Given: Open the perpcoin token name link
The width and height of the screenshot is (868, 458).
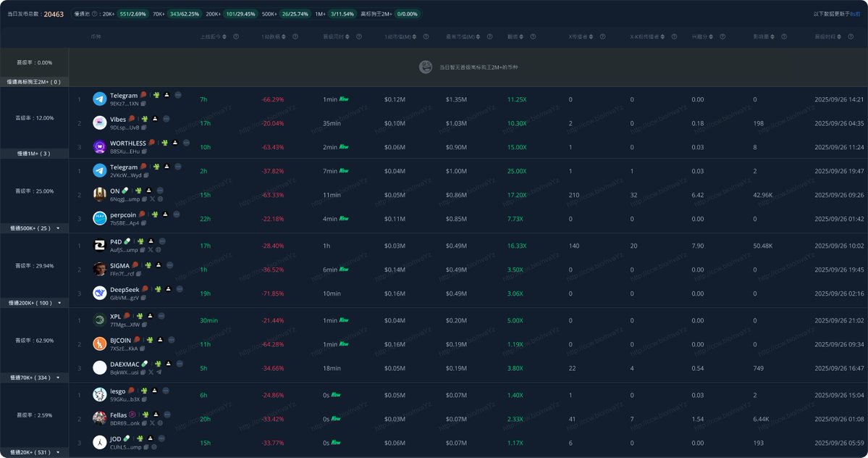Looking at the screenshot, I should click(123, 214).
